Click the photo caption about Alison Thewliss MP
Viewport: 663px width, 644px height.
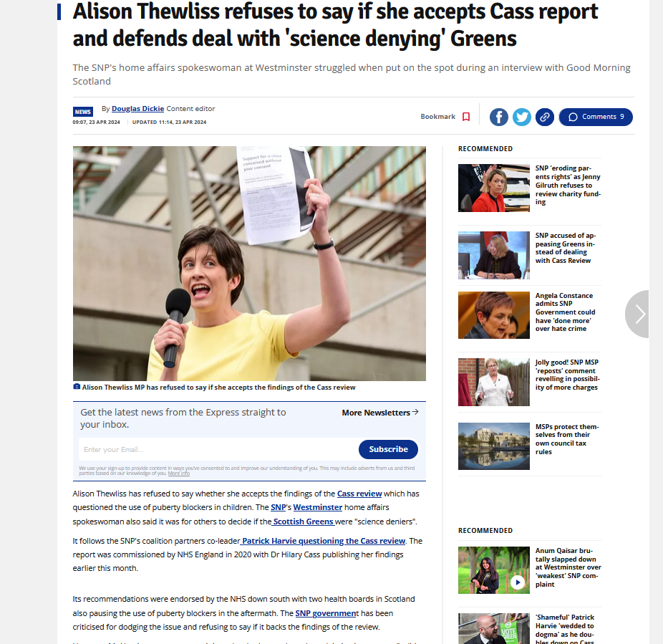point(218,387)
